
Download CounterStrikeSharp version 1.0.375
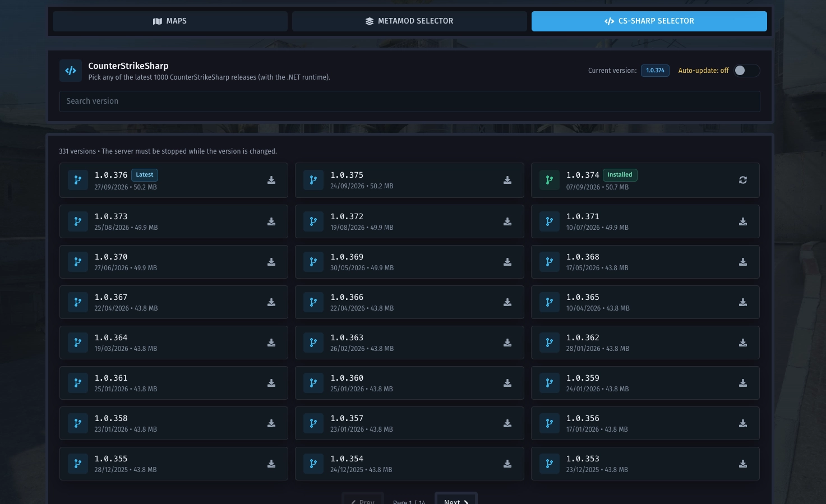[507, 180]
